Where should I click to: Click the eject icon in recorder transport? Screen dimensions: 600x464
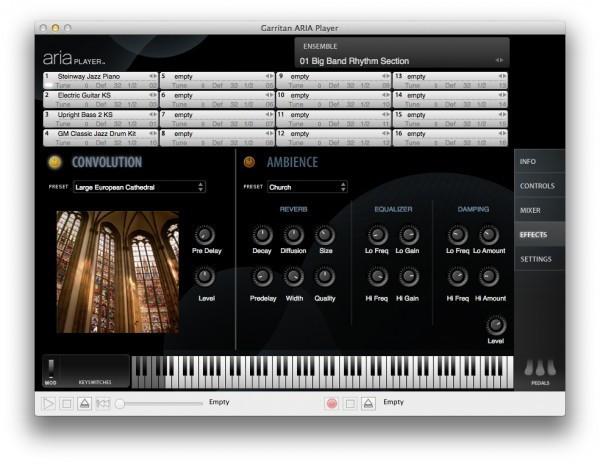point(368,403)
